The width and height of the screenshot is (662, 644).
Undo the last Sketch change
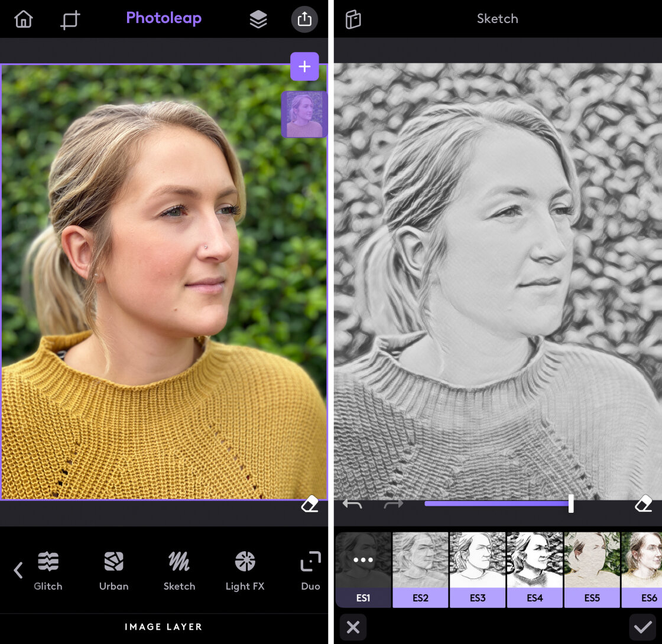coord(352,504)
